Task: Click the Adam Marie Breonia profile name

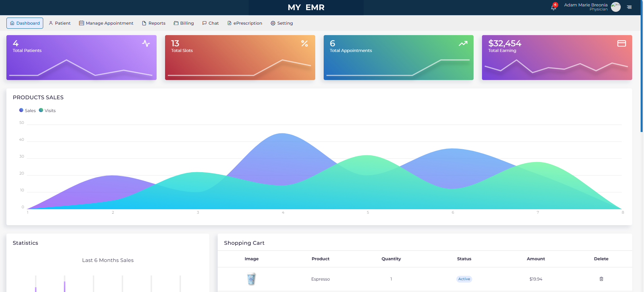Action: pos(586,5)
